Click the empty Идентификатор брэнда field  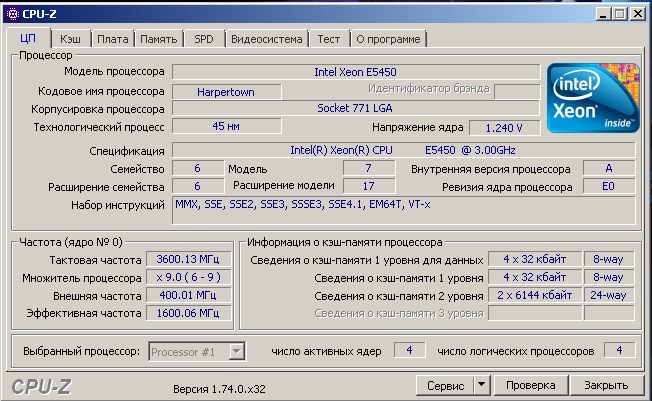point(517,92)
